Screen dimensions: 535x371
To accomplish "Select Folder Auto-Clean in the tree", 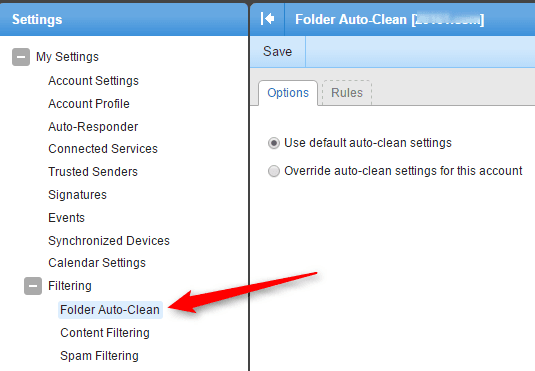I will coord(110,310).
